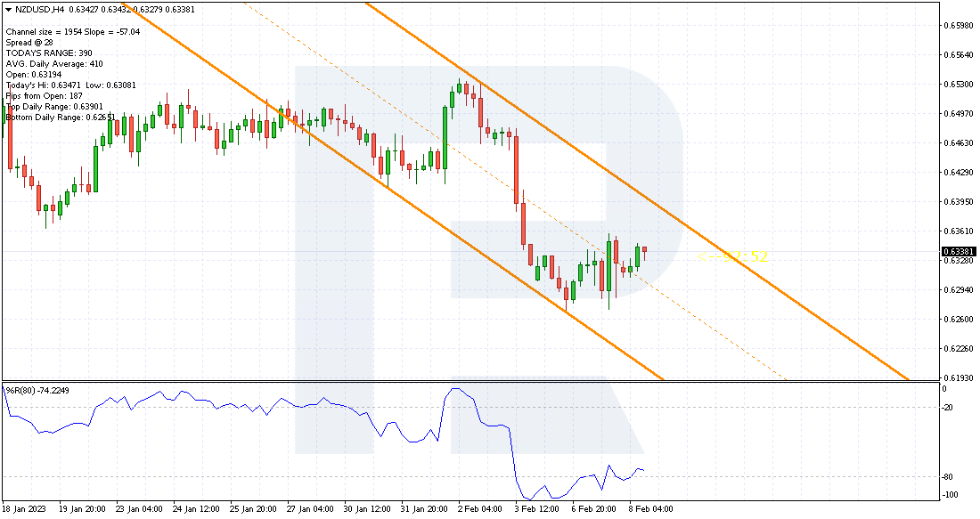Click the %R(80) indicator label
Screen dimensions: 980x519
[x=37, y=390]
